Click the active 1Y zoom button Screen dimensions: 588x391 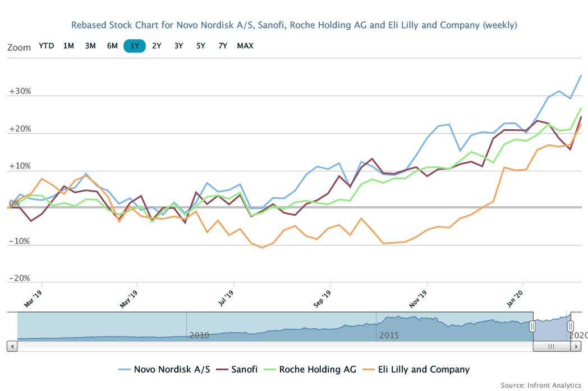[135, 46]
